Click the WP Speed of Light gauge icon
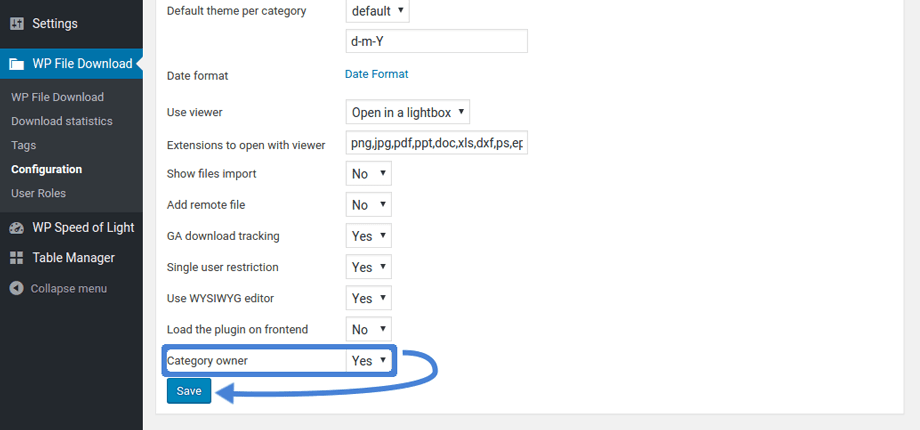920x430 pixels. click(17, 228)
